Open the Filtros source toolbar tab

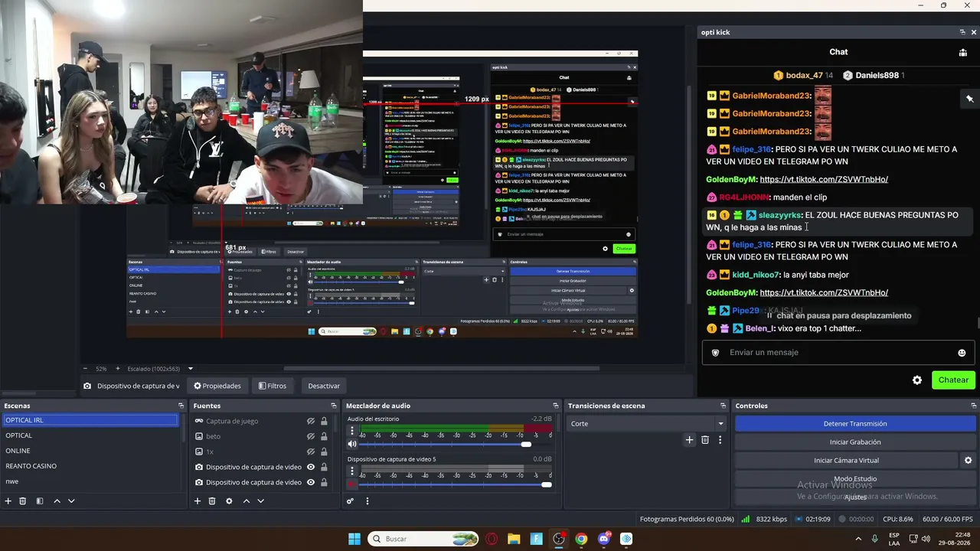pyautogui.click(x=273, y=386)
